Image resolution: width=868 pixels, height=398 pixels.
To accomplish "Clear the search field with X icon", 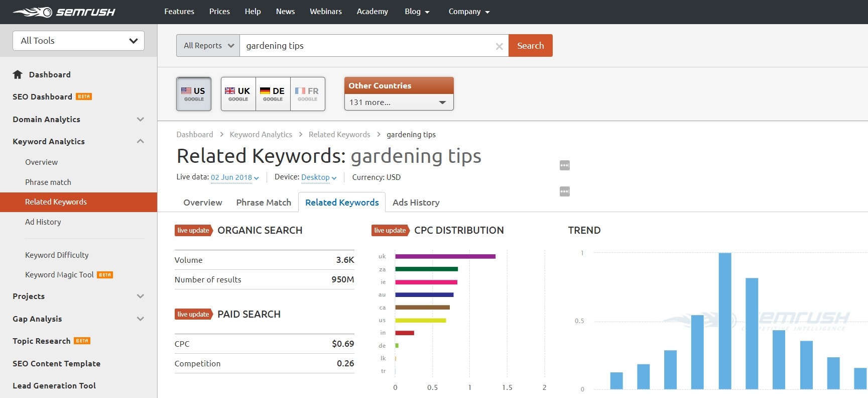I will 499,46.
